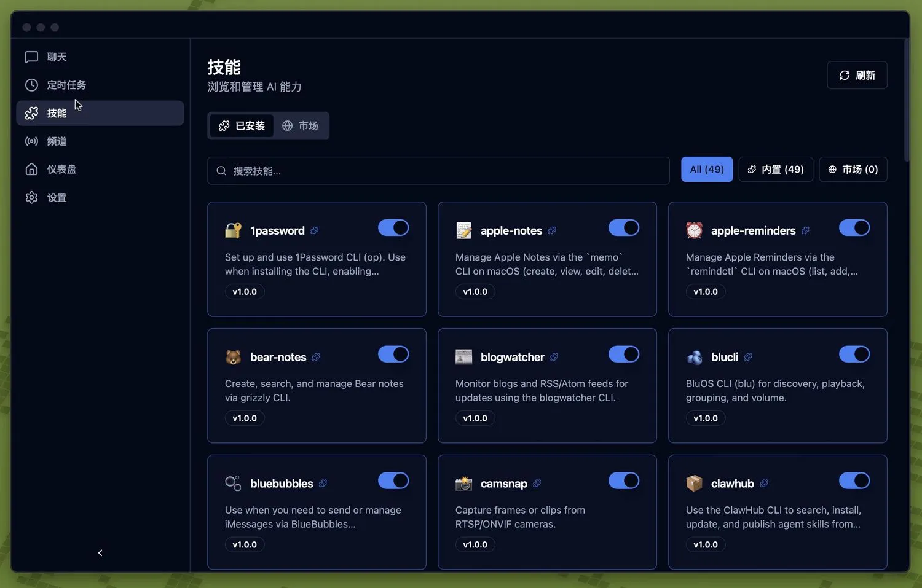Image resolution: width=922 pixels, height=588 pixels.
Task: Filter skills by 市场 (0)
Action: point(853,170)
